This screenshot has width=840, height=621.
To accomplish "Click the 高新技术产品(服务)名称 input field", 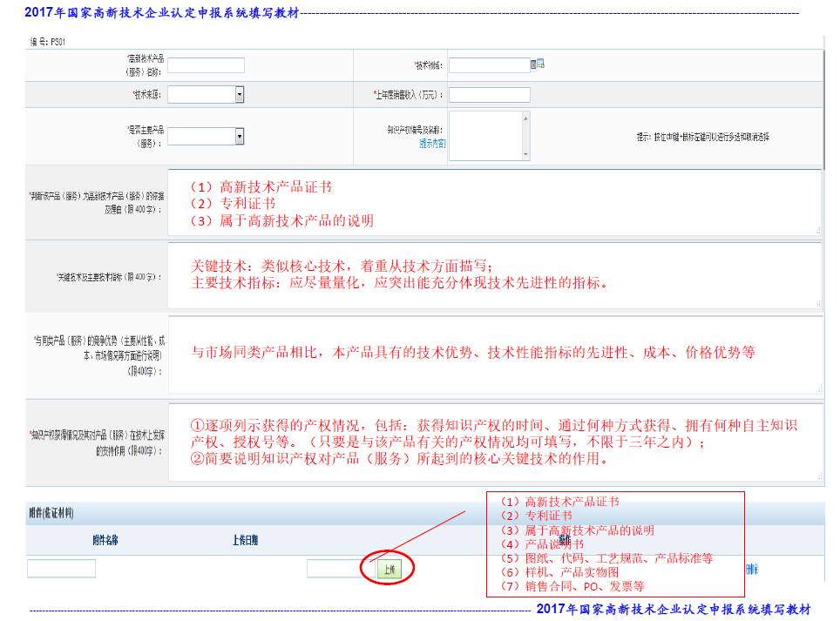I will point(207,65).
